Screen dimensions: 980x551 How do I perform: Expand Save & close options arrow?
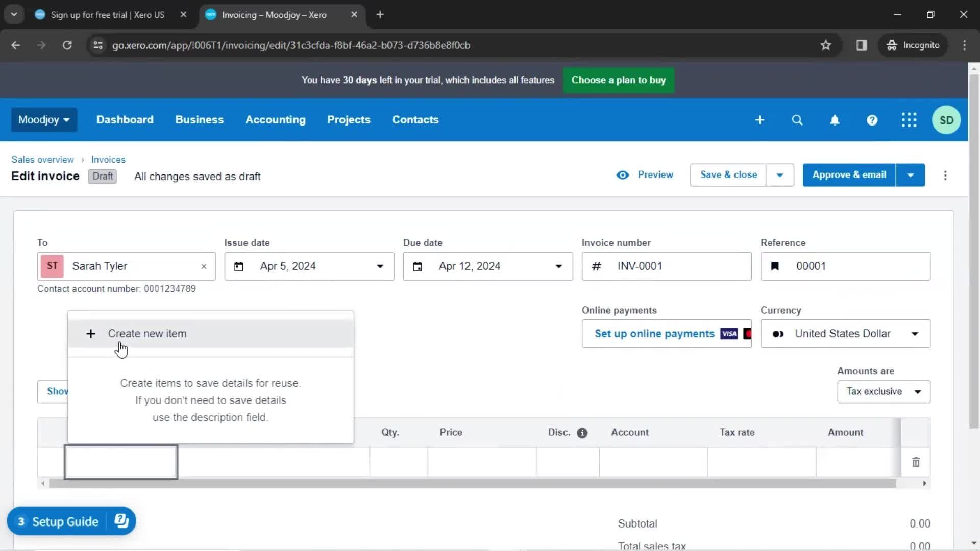point(780,175)
